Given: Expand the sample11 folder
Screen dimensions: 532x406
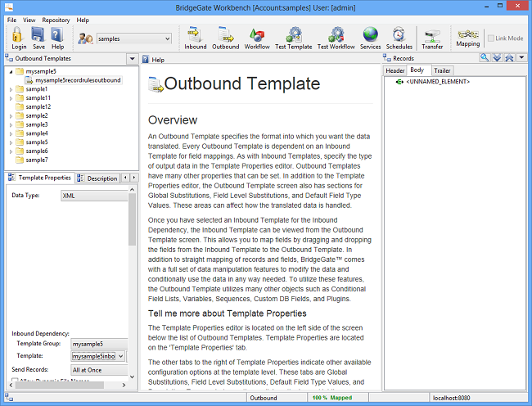Looking at the screenshot, I should pyautogui.click(x=11, y=98).
